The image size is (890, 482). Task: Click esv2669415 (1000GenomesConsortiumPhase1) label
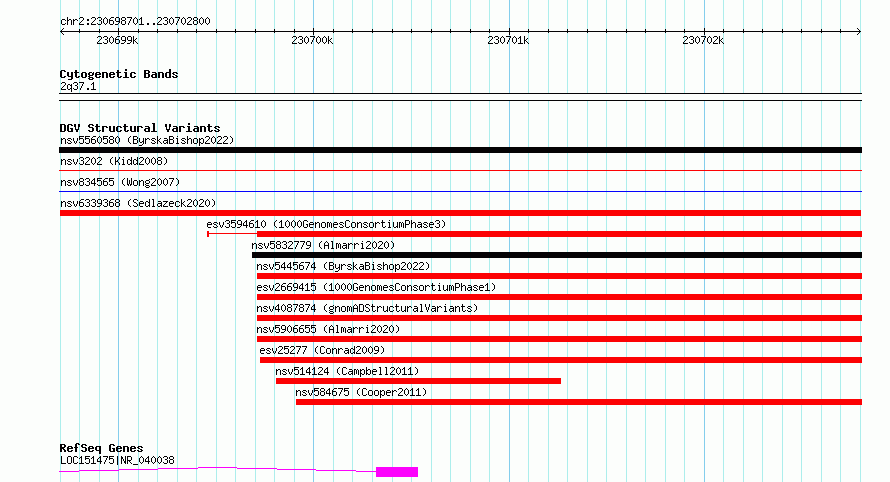[x=376, y=287]
